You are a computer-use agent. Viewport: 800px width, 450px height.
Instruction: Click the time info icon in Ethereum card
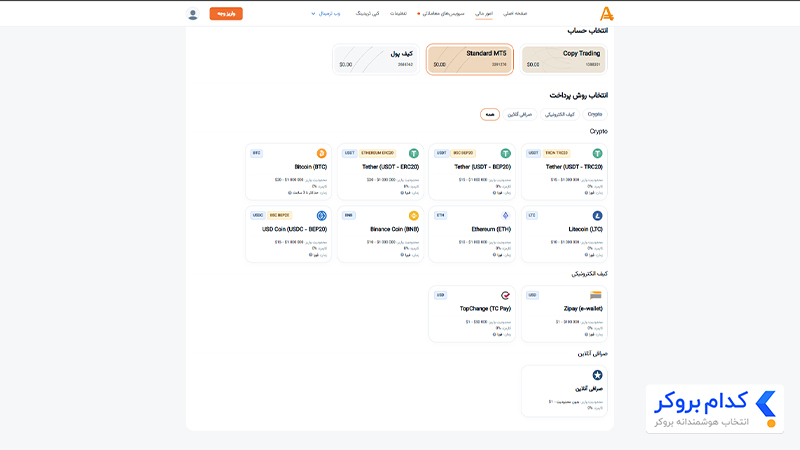pyautogui.click(x=494, y=255)
